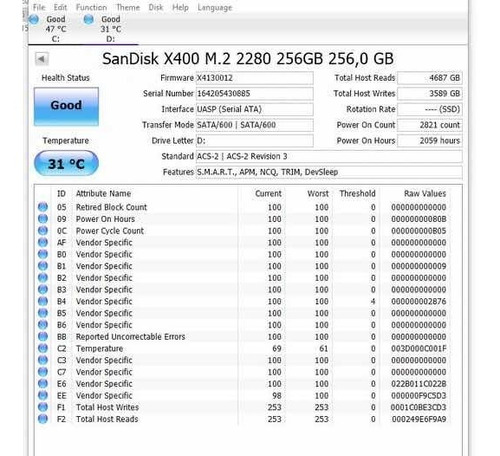This screenshot has width=500, height=456.
Task: Click the Features field
Action: pos(329,172)
